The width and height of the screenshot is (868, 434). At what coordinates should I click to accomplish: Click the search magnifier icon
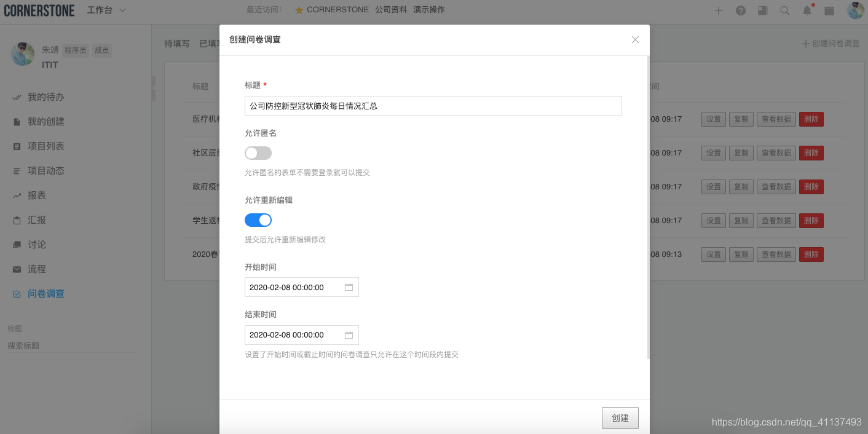[x=785, y=10]
